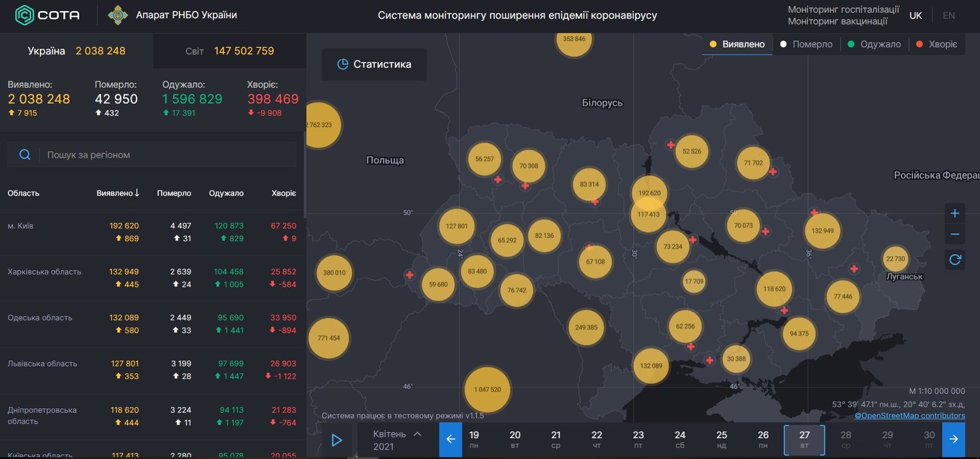Sort table by Одужало column
The image size is (980, 459).
(226, 193)
